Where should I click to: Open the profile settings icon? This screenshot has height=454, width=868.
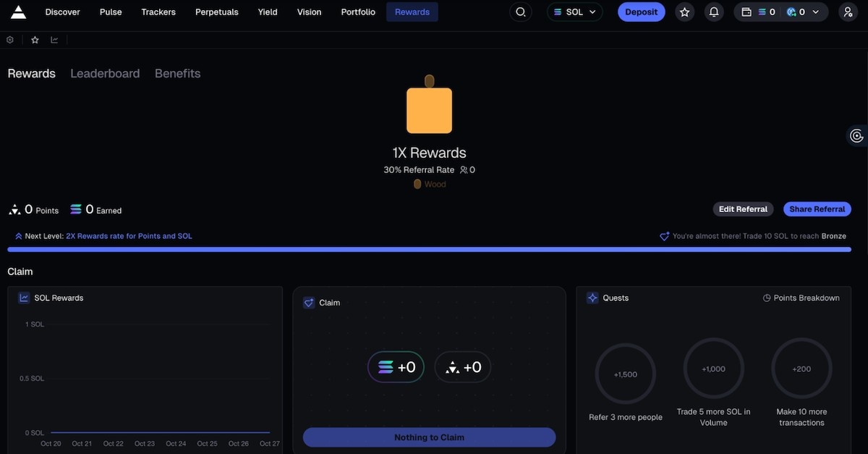pyautogui.click(x=847, y=12)
